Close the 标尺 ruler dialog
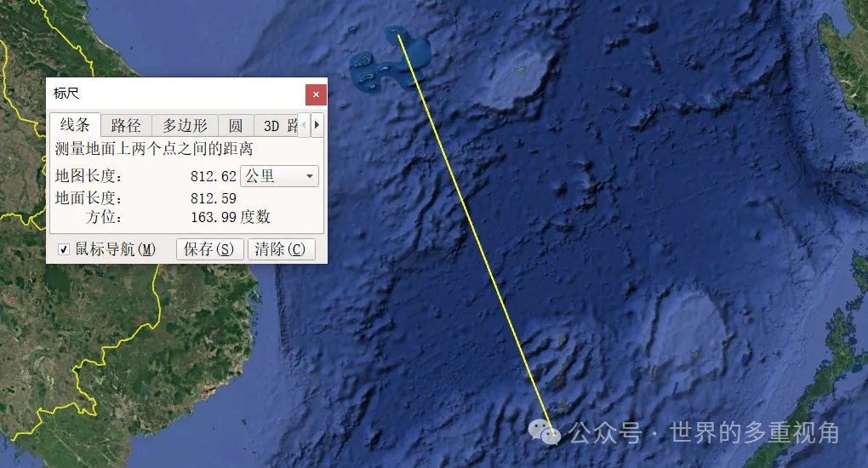The width and height of the screenshot is (868, 468). [x=316, y=94]
